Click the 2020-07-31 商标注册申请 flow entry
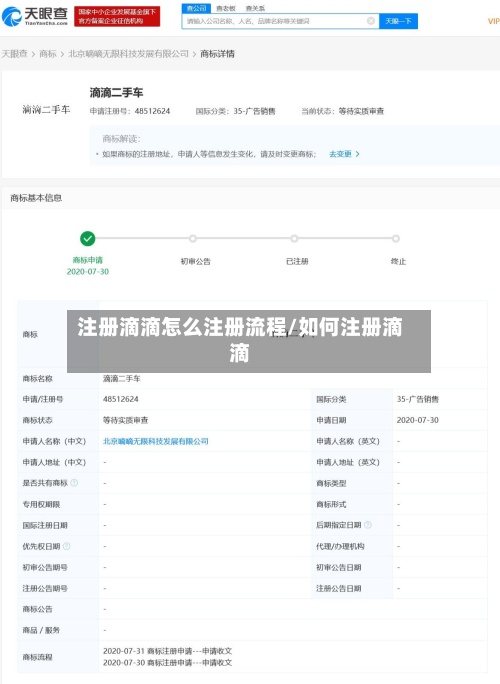Screen dimensions: 500x684 point(168,651)
